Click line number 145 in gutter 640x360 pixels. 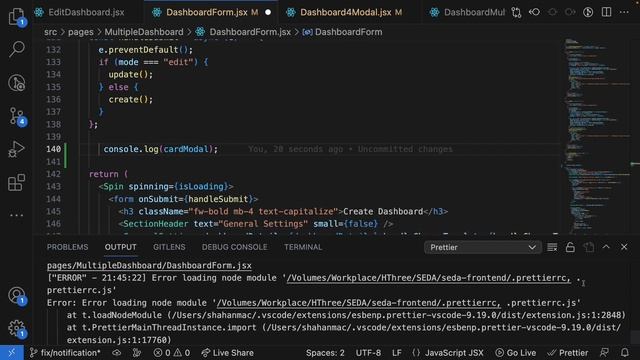tap(53, 211)
